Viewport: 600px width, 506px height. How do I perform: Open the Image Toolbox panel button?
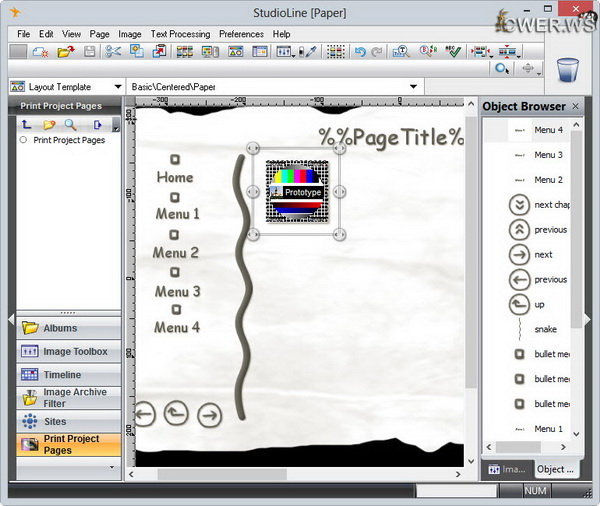pyautogui.click(x=68, y=352)
